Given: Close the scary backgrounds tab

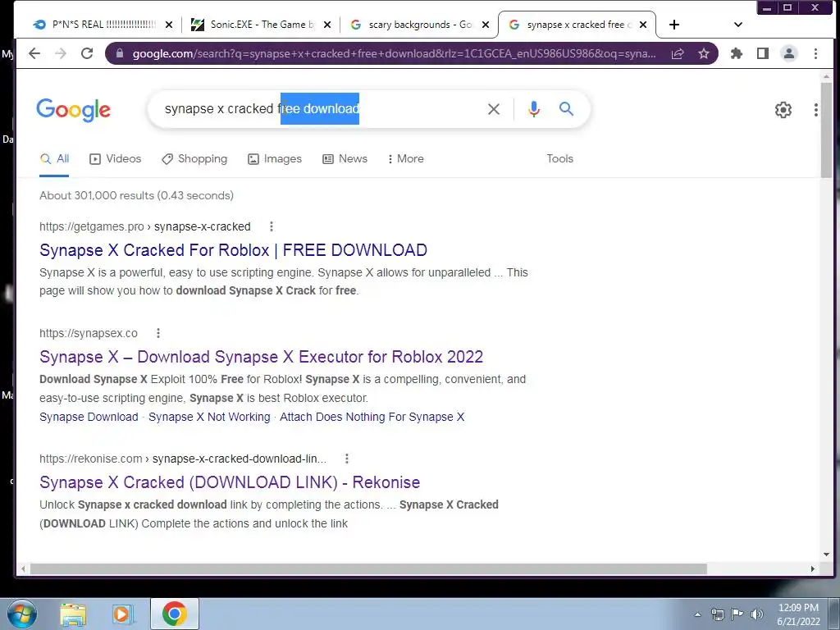Looking at the screenshot, I should pyautogui.click(x=486, y=25).
